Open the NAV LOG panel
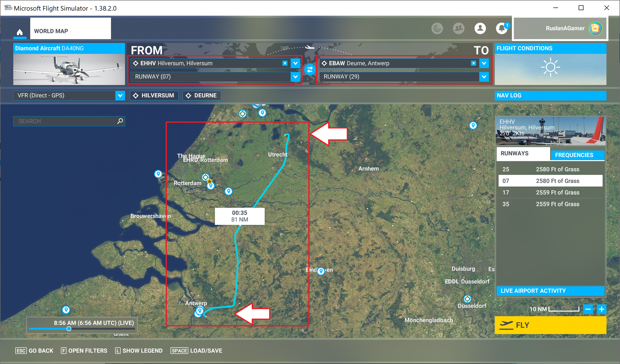Screen dimensions: 620x364 click(550, 96)
